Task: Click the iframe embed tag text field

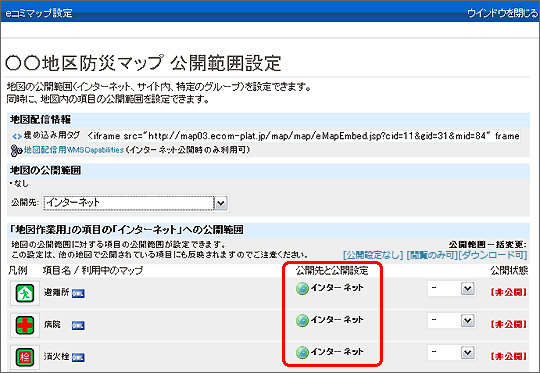Action: [303, 136]
